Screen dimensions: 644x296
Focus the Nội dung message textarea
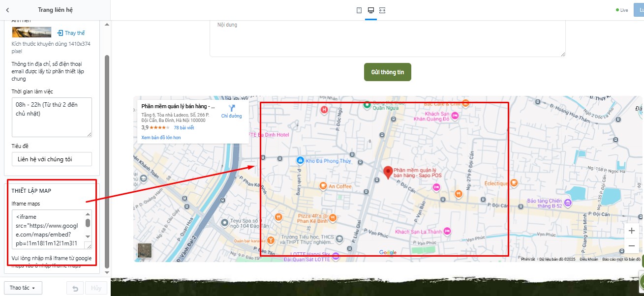[x=388, y=38]
